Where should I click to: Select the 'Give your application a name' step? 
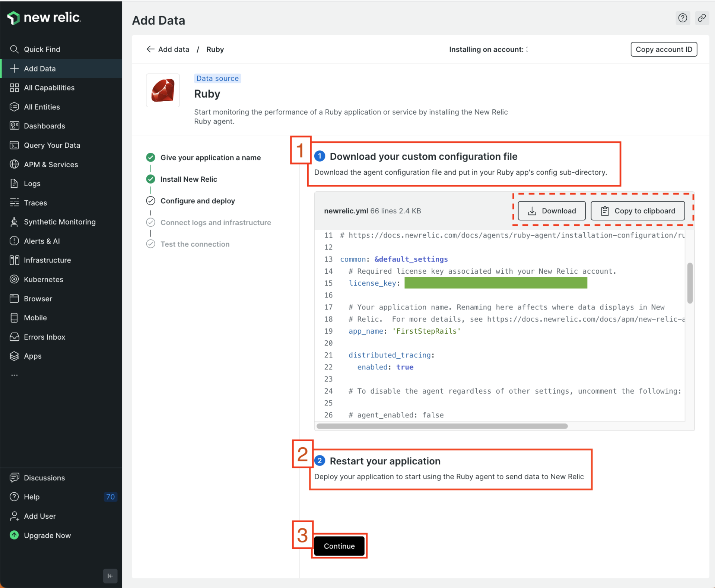pyautogui.click(x=210, y=158)
